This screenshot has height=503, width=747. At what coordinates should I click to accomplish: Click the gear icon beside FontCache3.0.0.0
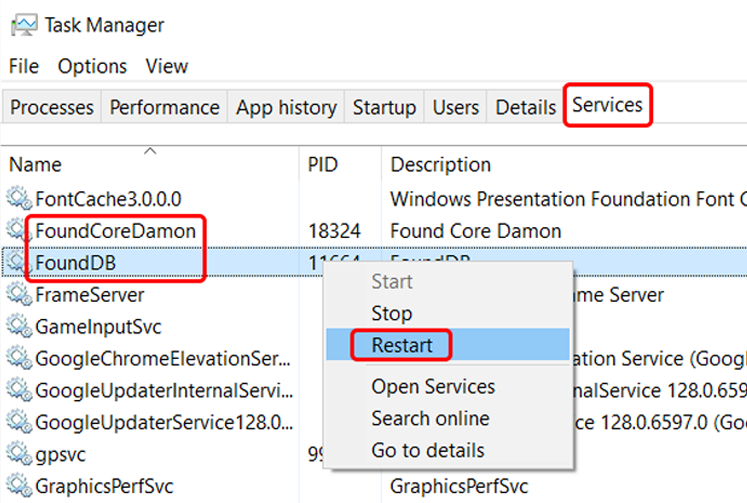click(19, 198)
